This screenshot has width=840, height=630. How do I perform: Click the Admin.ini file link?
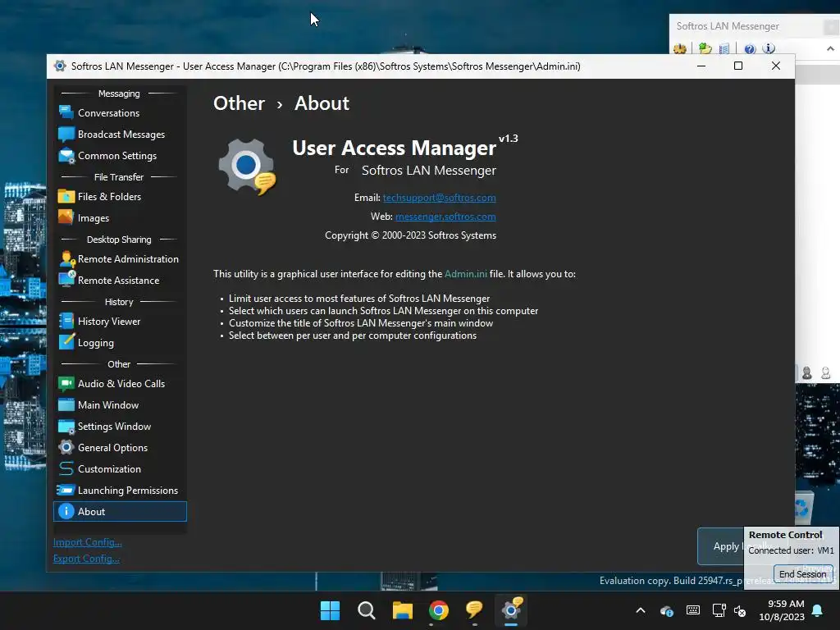coord(466,274)
